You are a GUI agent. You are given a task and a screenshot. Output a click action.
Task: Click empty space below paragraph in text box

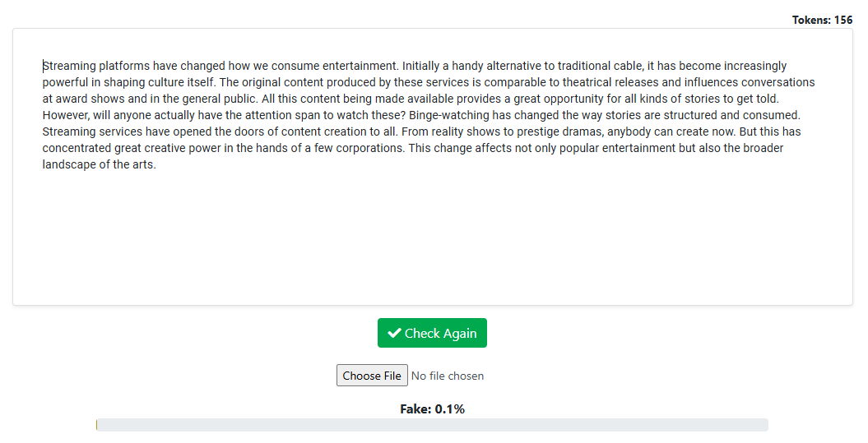tap(432, 238)
